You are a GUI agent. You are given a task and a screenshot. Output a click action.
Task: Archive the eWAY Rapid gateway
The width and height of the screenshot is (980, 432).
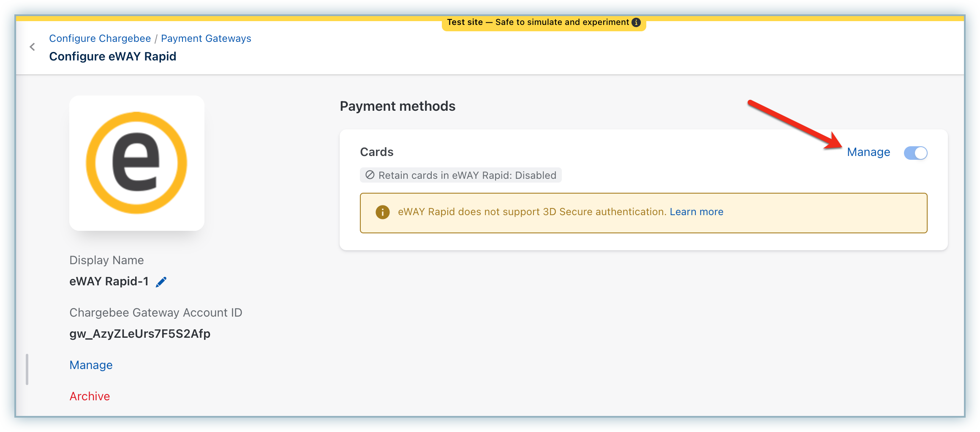[x=90, y=396]
